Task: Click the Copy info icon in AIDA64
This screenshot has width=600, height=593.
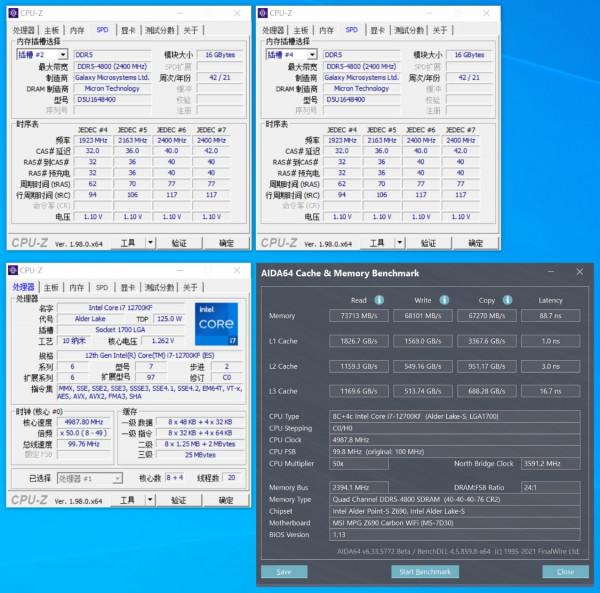Action: point(507,300)
